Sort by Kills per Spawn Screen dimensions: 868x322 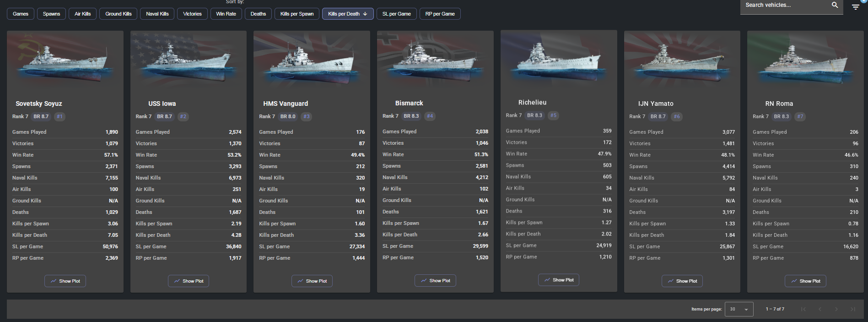[297, 14]
